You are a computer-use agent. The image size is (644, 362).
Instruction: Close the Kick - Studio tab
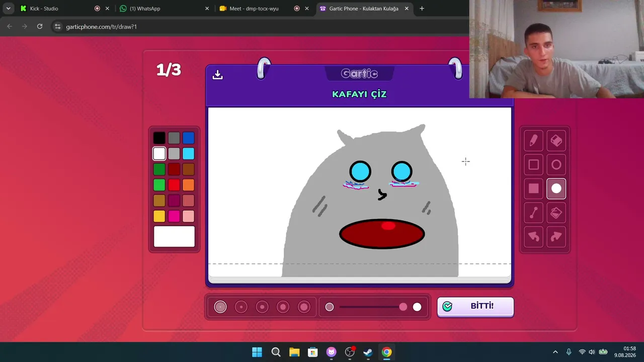tap(107, 9)
